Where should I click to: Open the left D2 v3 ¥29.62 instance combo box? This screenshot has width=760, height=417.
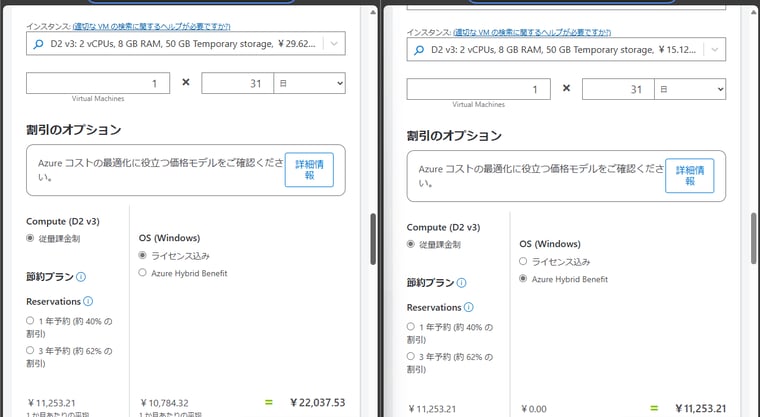186,44
